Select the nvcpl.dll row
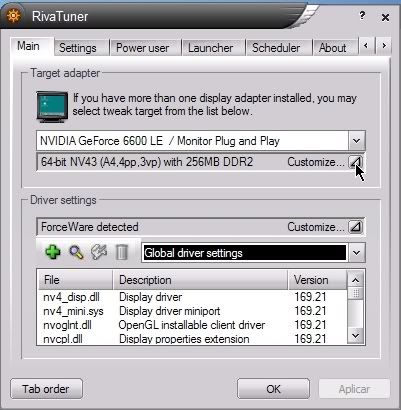This screenshot has height=410, width=401. coord(192,338)
